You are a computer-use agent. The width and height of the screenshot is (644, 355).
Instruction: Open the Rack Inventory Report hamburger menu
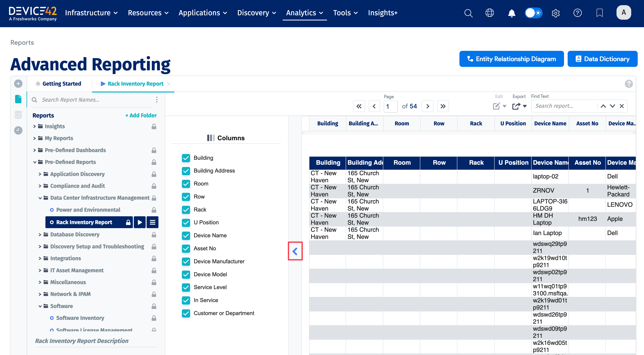point(153,222)
